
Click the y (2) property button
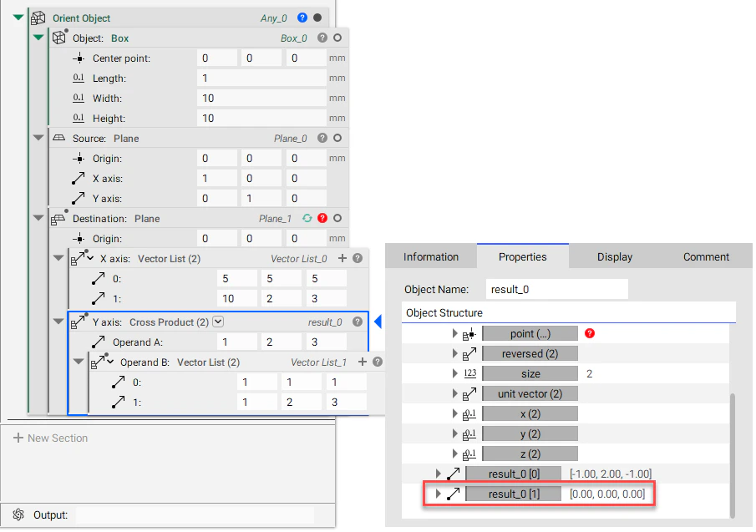[530, 433]
